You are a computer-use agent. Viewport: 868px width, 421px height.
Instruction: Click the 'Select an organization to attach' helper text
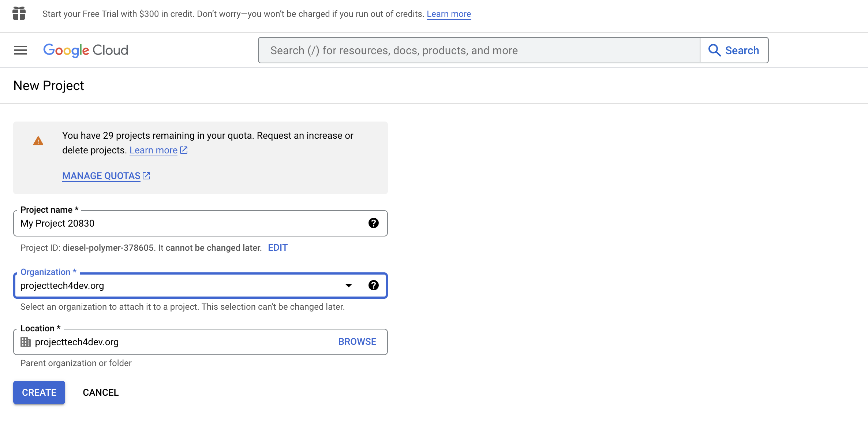click(183, 307)
